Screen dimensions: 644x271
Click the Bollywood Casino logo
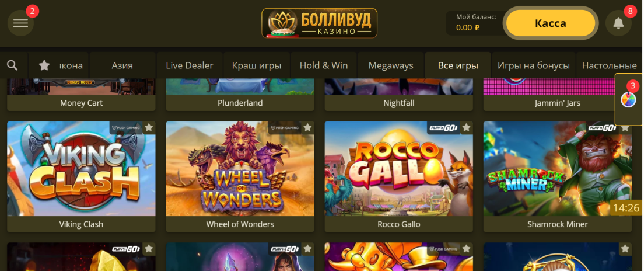[319, 23]
